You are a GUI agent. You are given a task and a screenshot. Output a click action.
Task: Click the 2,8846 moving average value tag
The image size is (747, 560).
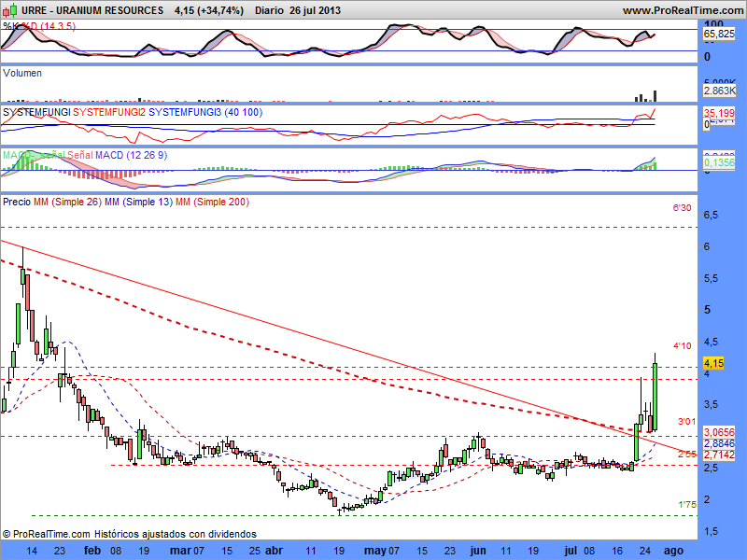pos(719,443)
